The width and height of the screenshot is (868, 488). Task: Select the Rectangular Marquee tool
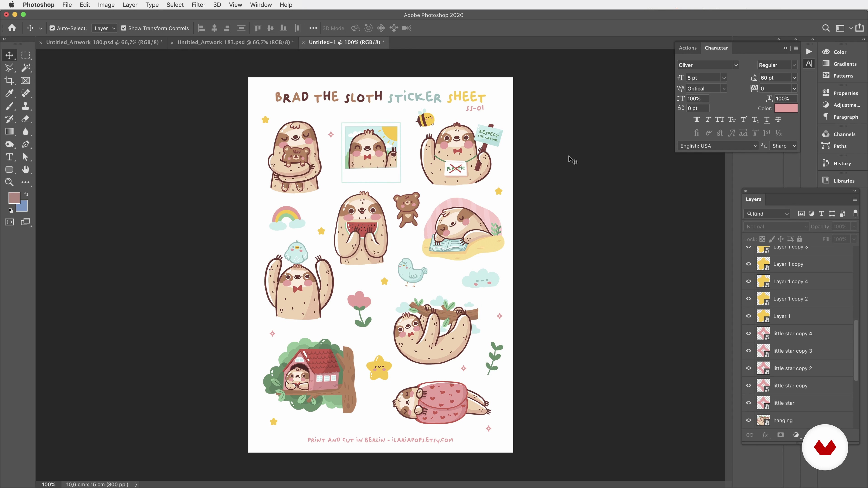(26, 55)
